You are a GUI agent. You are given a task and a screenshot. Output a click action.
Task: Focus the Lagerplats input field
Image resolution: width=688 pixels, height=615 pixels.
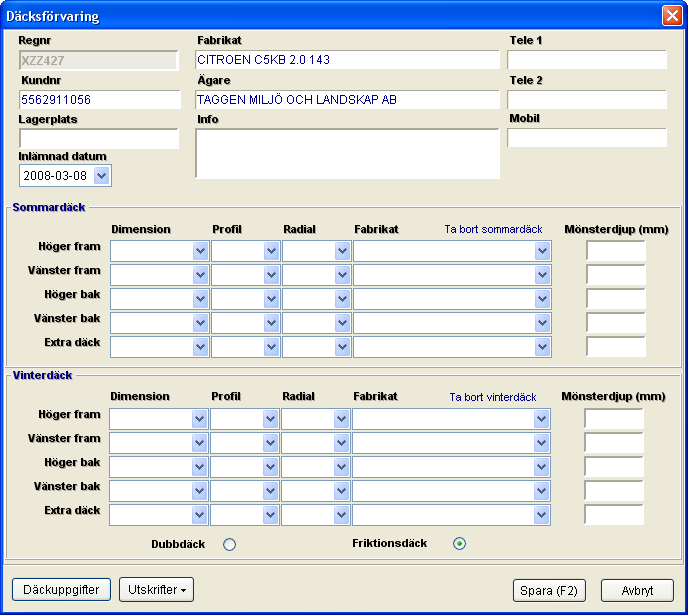99,139
